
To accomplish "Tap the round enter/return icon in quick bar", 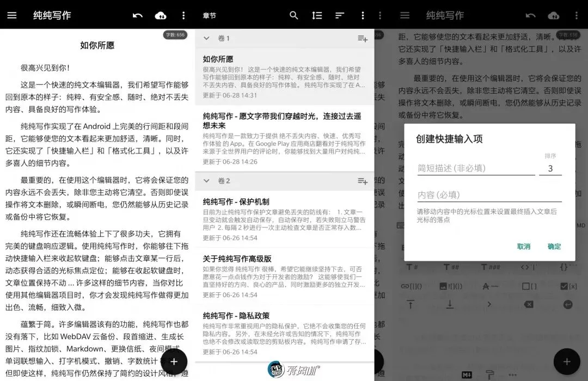I will [x=568, y=304].
